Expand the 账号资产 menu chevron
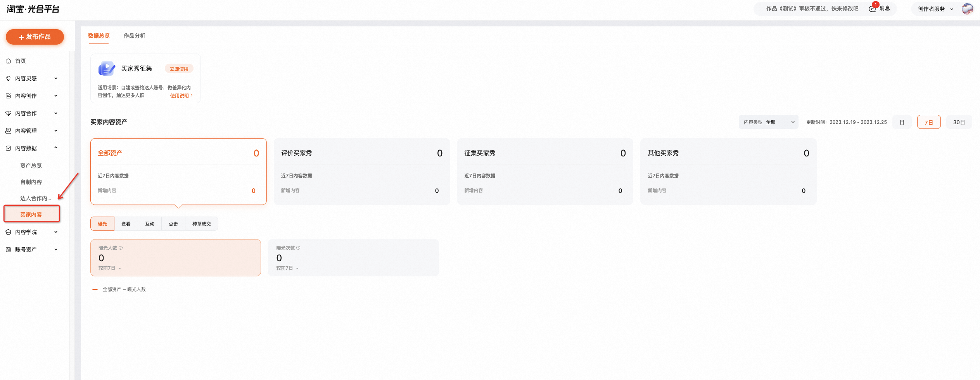 [56, 250]
